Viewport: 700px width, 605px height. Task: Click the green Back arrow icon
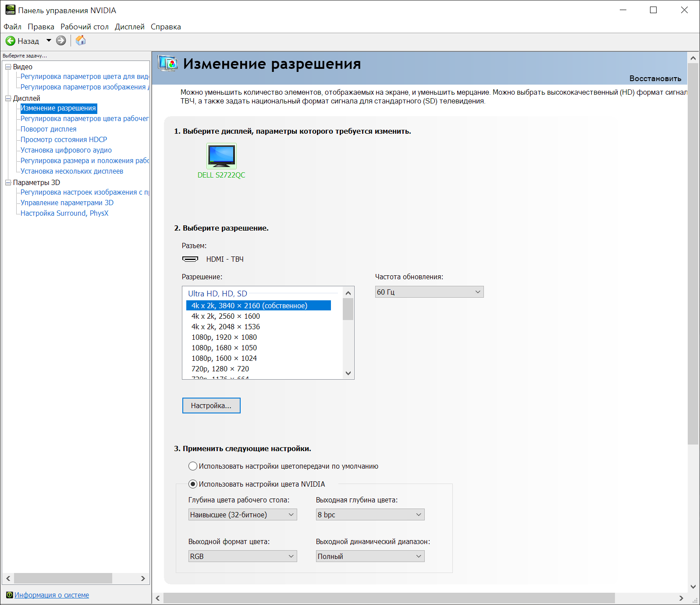(11, 41)
